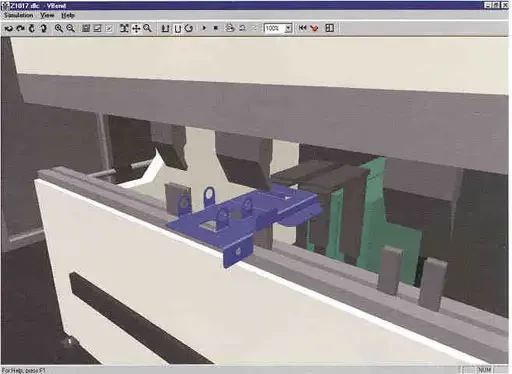Screen dimensions: 512x374
Task: Click the NUM indicator in status bar
Action: (x=484, y=370)
